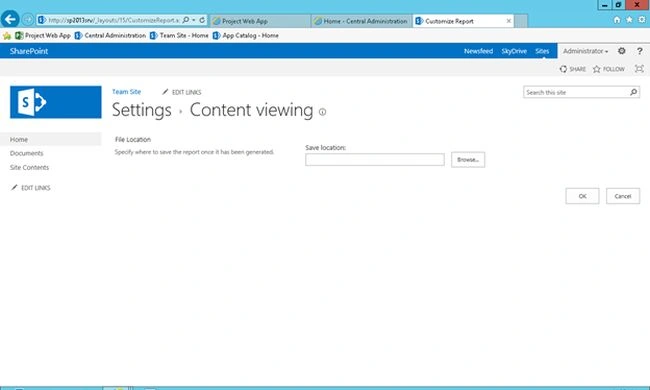The height and width of the screenshot is (390, 650).
Task: Open the Team Site breadcrumb link
Action: click(x=126, y=92)
